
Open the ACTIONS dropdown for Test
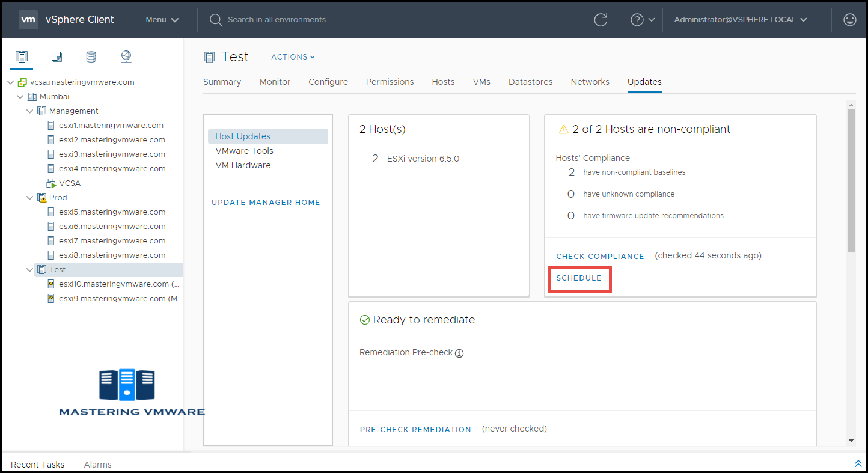point(293,57)
